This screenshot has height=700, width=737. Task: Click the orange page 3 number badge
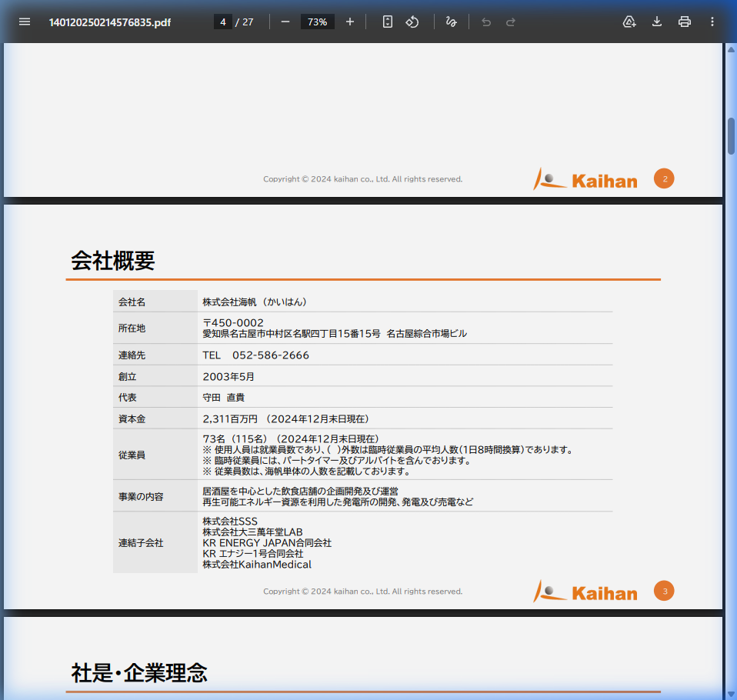click(x=664, y=592)
